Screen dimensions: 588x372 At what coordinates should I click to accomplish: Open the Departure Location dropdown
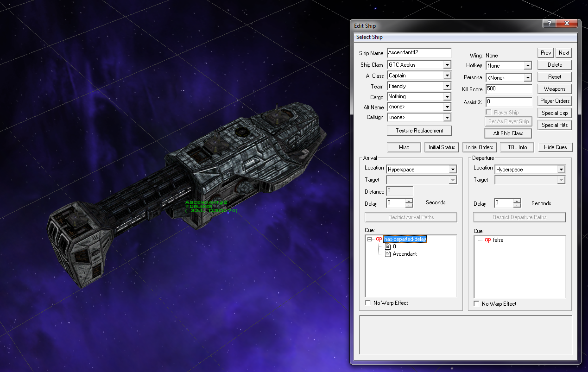point(561,170)
